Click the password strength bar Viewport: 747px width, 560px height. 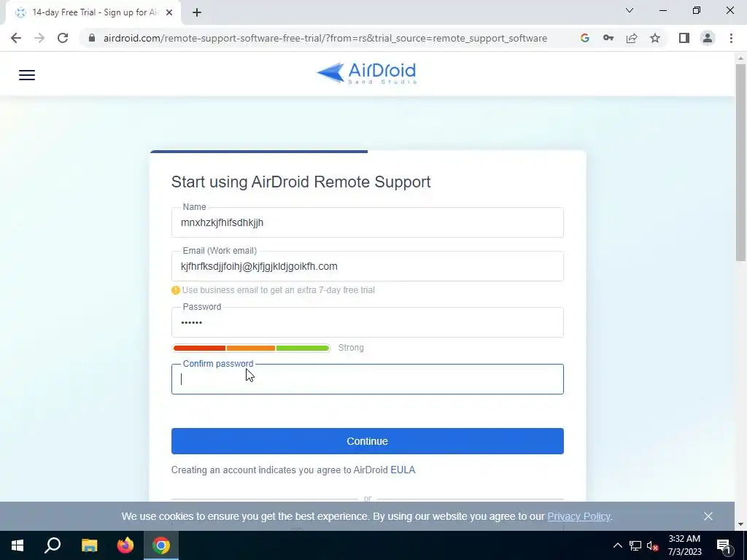(251, 348)
